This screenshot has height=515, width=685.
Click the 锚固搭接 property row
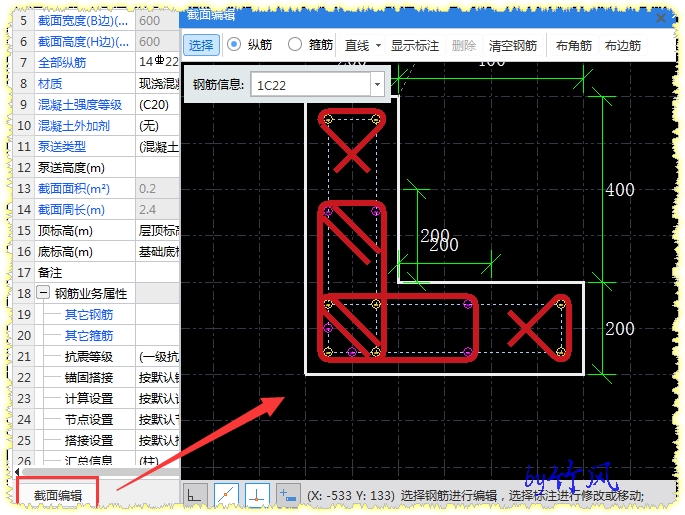96,377
